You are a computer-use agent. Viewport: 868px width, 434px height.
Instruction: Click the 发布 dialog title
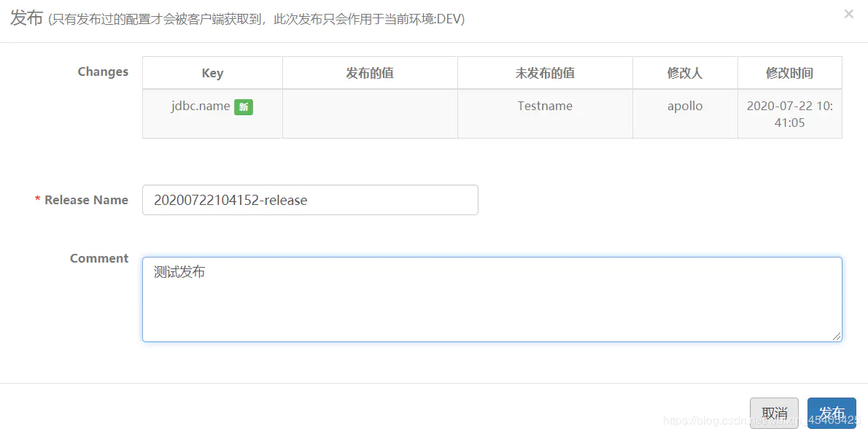point(26,18)
